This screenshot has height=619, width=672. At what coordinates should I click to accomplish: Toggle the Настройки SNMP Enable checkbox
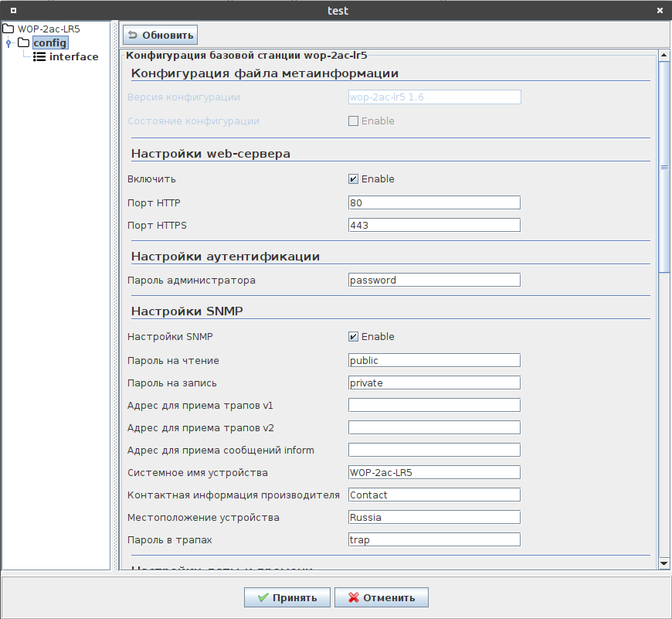353,337
